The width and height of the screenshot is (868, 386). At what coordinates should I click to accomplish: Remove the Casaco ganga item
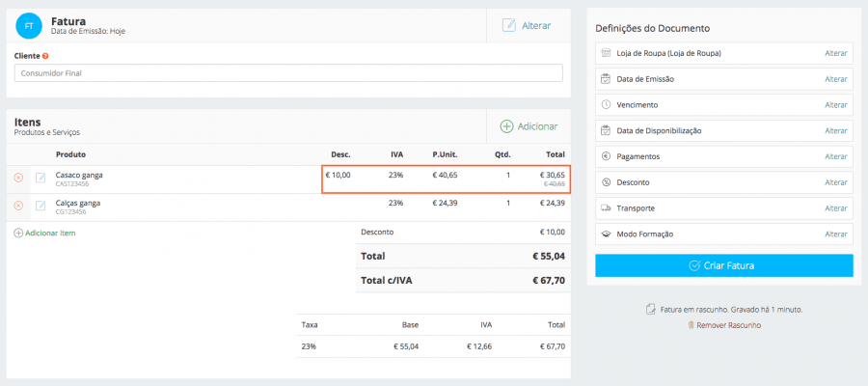tap(18, 179)
